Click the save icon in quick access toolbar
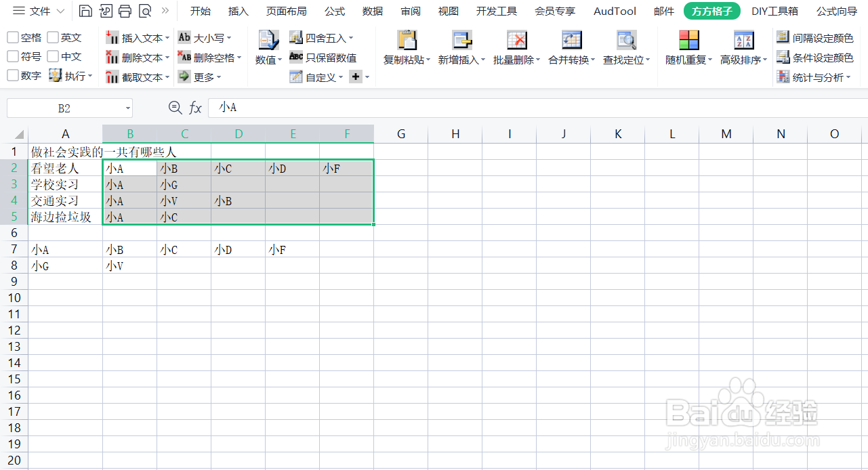The height and width of the screenshot is (470, 868). [85, 11]
